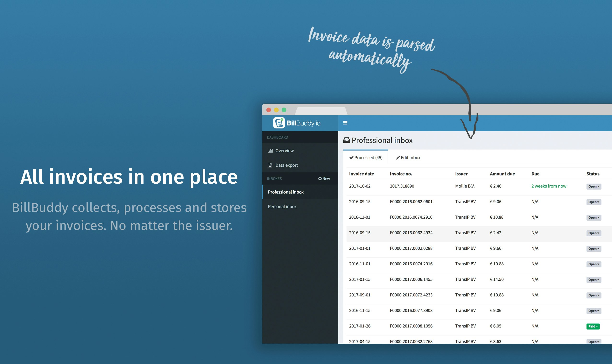Open the Personal inbox in sidebar
The height and width of the screenshot is (364, 612).
[x=282, y=206]
